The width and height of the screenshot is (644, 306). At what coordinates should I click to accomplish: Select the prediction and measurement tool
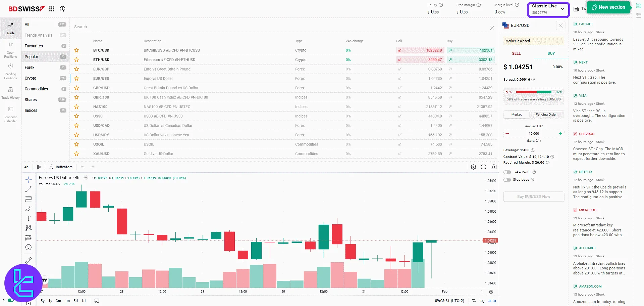[29, 237]
